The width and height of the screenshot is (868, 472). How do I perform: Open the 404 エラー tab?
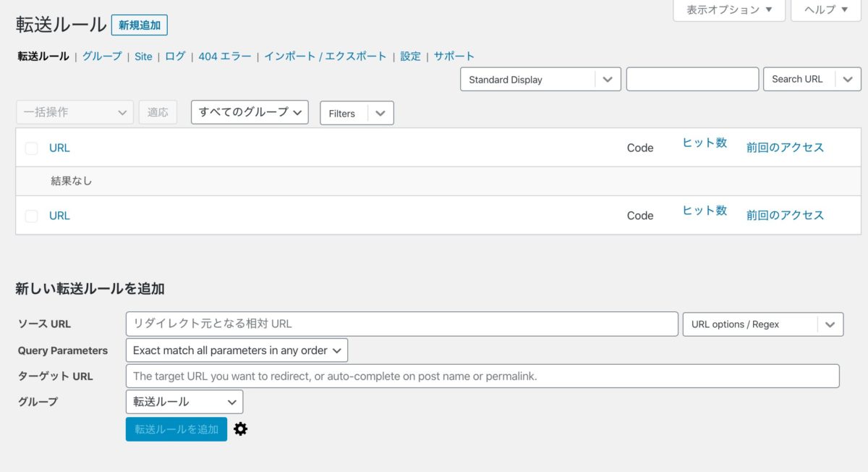pyautogui.click(x=225, y=56)
